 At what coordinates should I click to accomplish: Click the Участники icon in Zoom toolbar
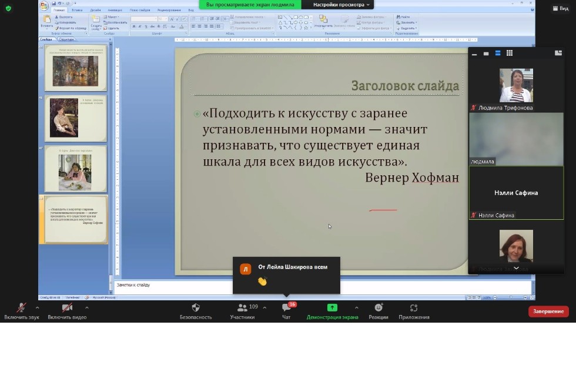click(x=243, y=311)
